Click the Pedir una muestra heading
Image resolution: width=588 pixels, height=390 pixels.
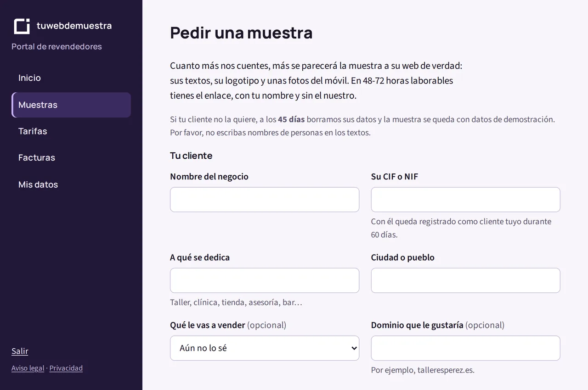point(241,33)
